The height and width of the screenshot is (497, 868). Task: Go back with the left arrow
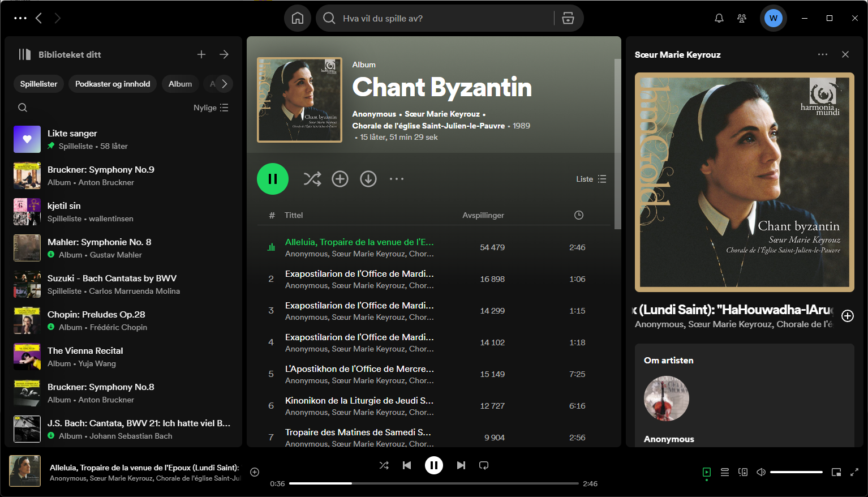tap(38, 18)
